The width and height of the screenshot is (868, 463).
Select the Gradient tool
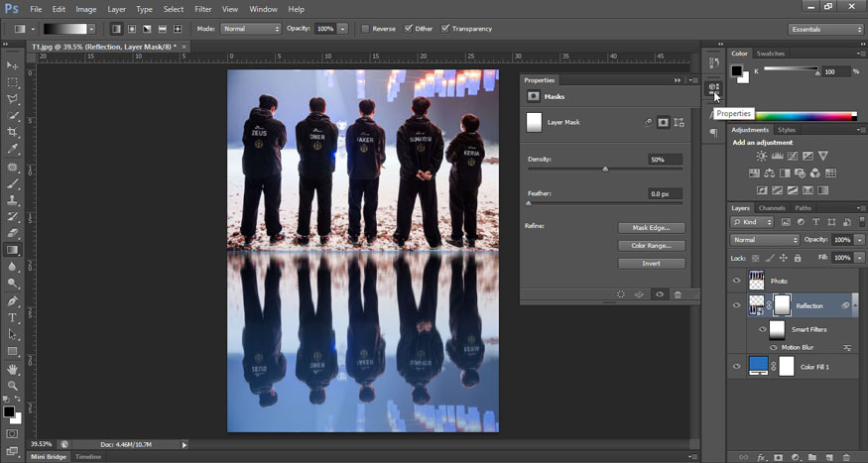(x=13, y=250)
